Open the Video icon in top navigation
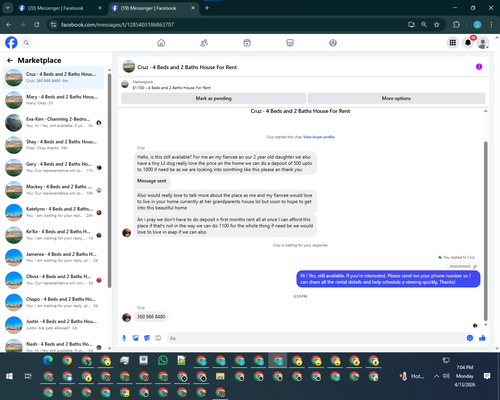 [247, 43]
